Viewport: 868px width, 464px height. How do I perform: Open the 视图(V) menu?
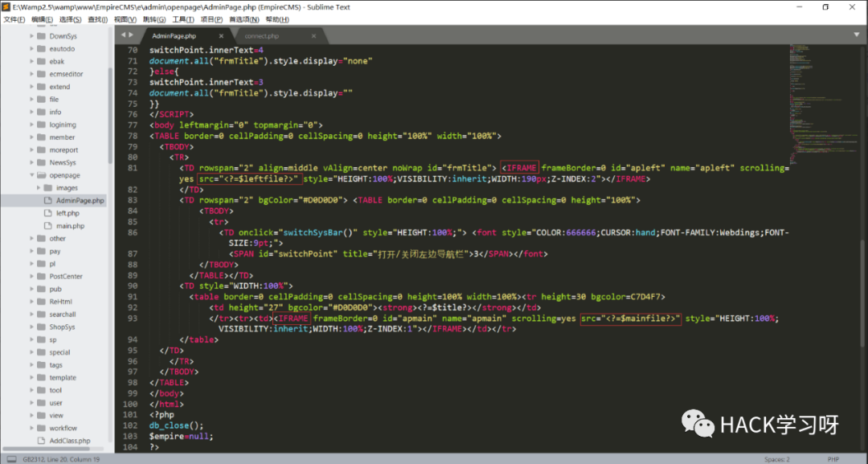point(125,19)
